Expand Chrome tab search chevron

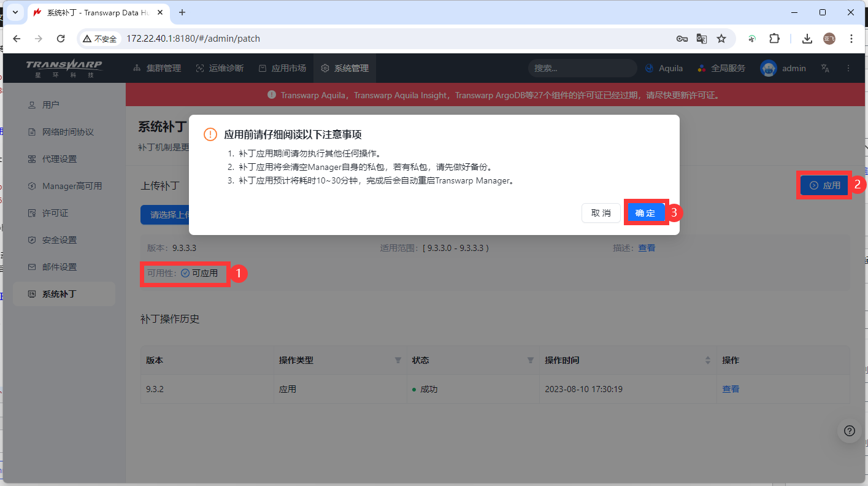click(15, 12)
